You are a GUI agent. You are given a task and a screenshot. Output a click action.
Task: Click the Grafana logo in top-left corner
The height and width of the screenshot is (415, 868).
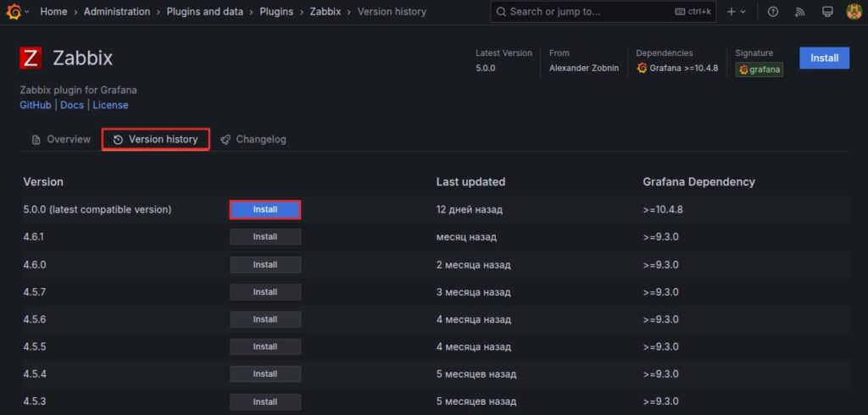pyautogui.click(x=14, y=12)
